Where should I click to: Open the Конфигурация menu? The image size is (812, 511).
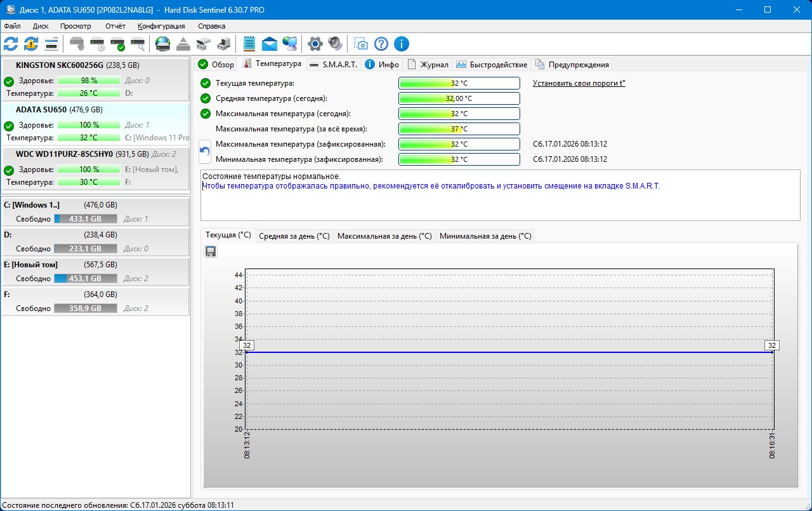click(161, 26)
